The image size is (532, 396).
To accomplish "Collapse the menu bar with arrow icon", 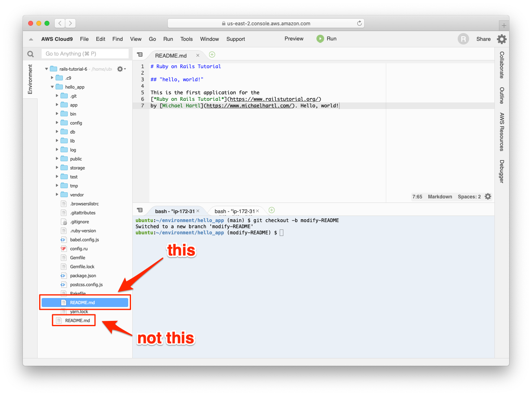I will pos(31,39).
